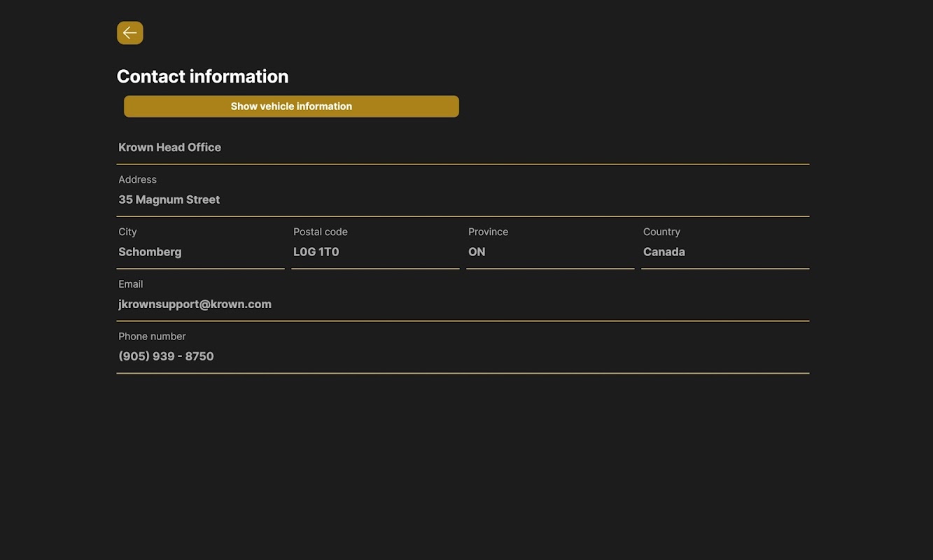Click the Contact information heading
This screenshot has height=560, width=933.
click(203, 76)
